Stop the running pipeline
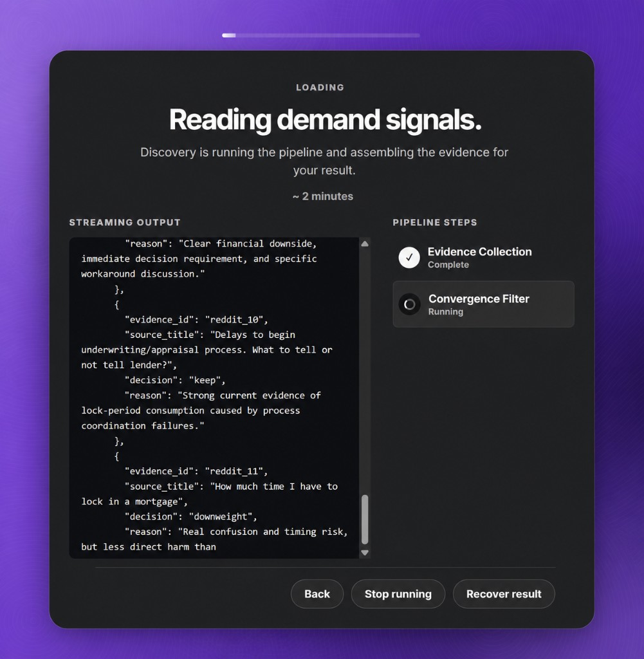644x659 pixels. (x=398, y=594)
